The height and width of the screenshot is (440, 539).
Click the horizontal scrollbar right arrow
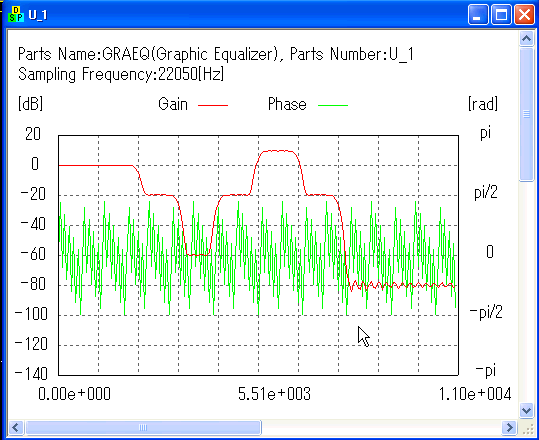(509, 428)
